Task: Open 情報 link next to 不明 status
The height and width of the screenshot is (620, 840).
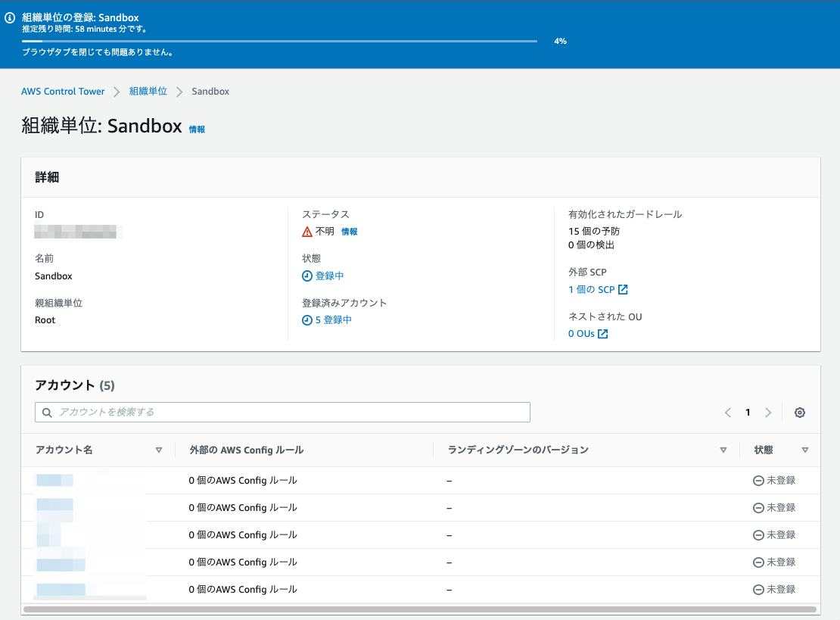Action: tap(350, 232)
